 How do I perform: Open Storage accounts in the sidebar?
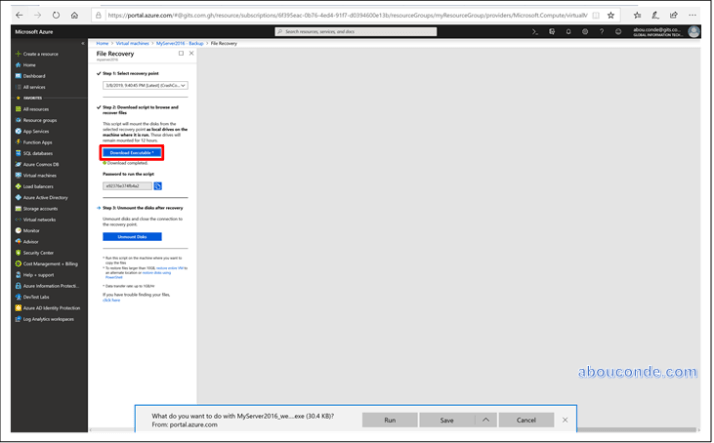click(42, 208)
